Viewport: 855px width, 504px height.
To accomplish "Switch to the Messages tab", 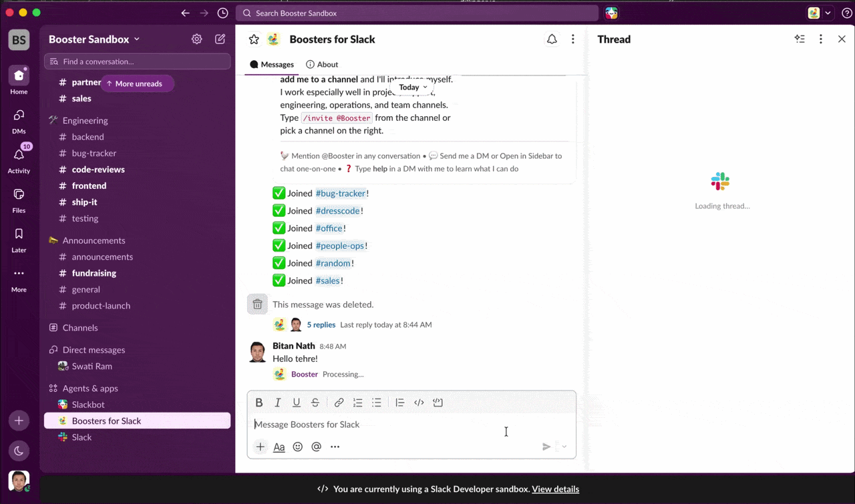I will 272,65.
